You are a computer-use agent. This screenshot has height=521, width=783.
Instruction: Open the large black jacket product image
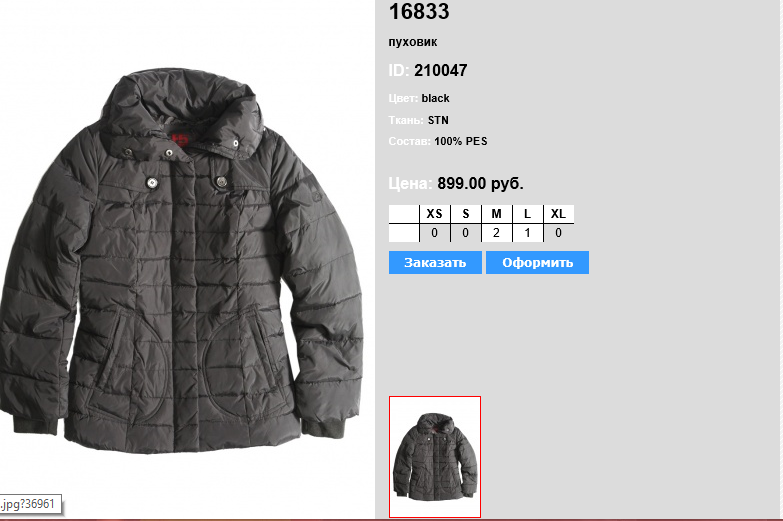click(182, 261)
